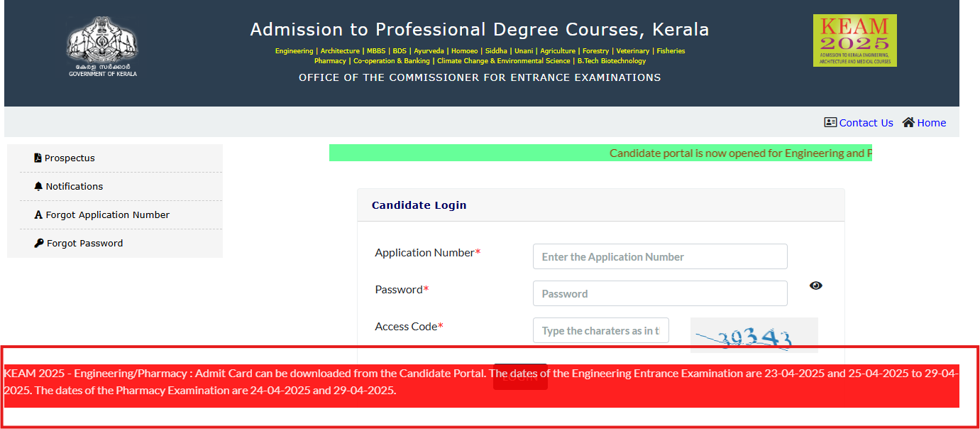The width and height of the screenshot is (980, 429).
Task: Click the access code captcha image
Action: (754, 335)
